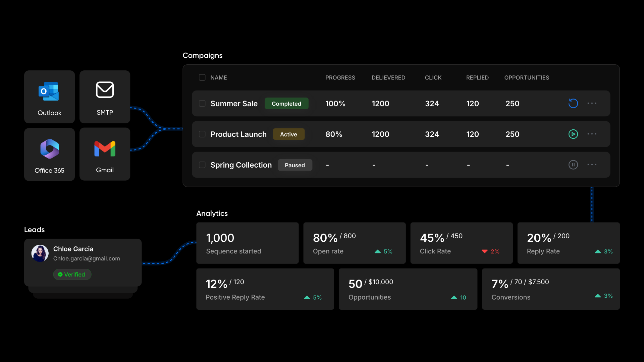Open Spring Collection ellipsis menu

(592, 165)
